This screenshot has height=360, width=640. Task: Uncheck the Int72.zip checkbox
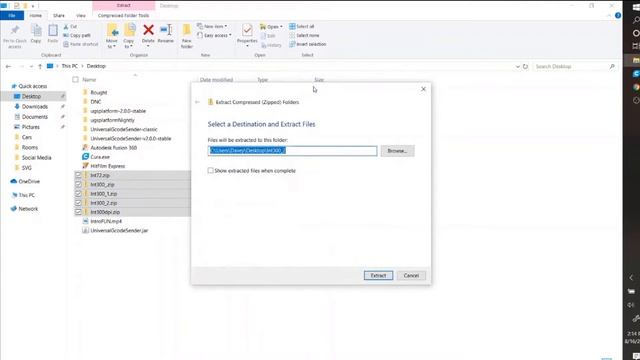click(78, 175)
